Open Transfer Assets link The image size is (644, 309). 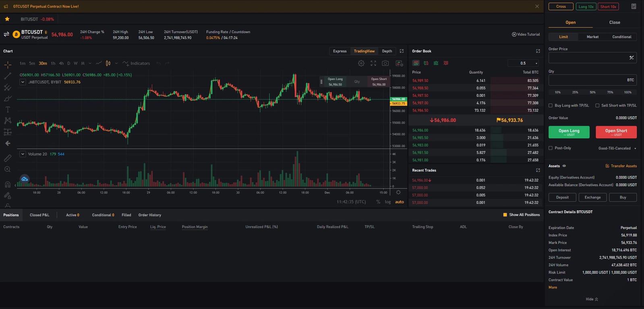click(x=621, y=166)
